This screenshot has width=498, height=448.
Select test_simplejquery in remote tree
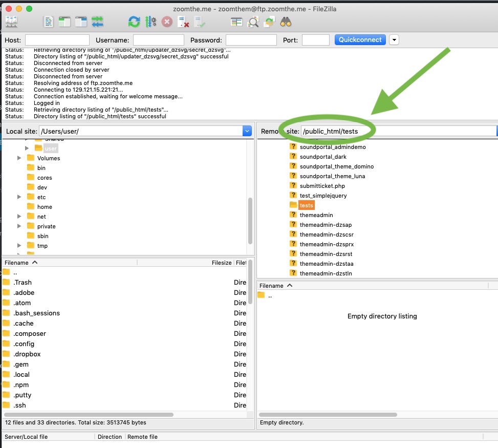(x=323, y=196)
